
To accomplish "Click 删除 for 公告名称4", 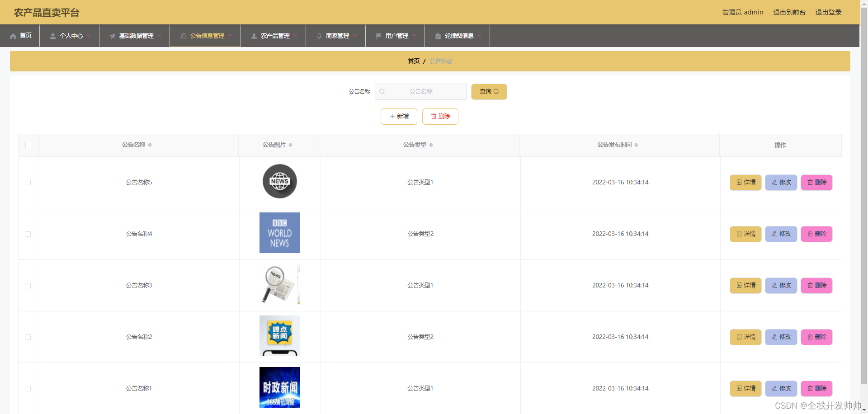I will [x=816, y=234].
